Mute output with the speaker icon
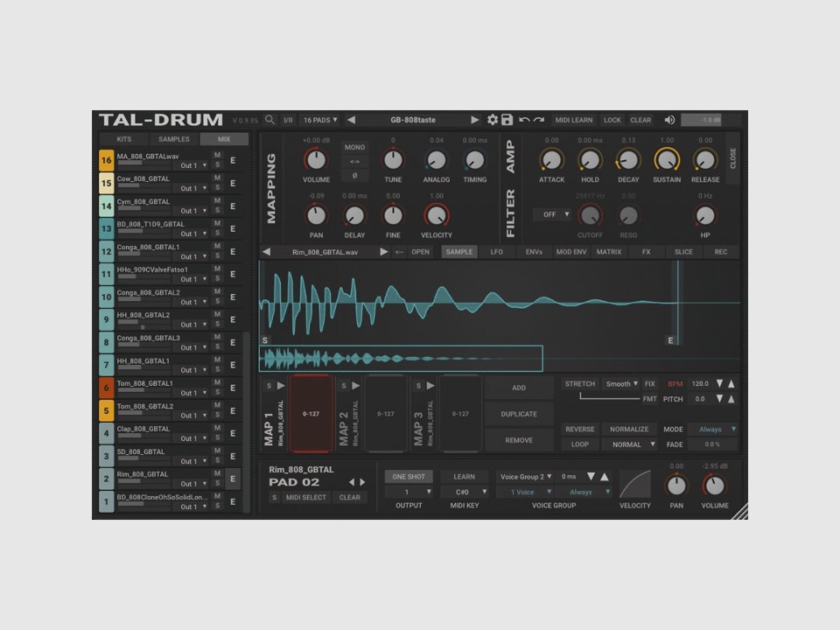The width and height of the screenshot is (840, 630). point(669,120)
